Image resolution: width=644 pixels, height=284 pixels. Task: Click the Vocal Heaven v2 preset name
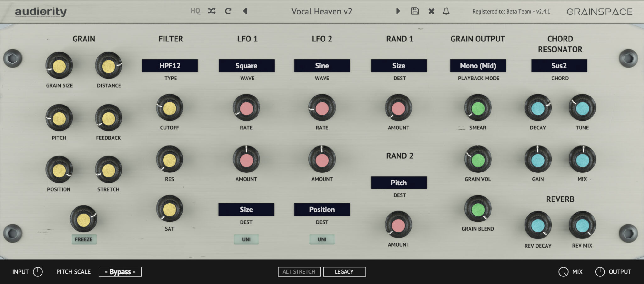tap(321, 11)
